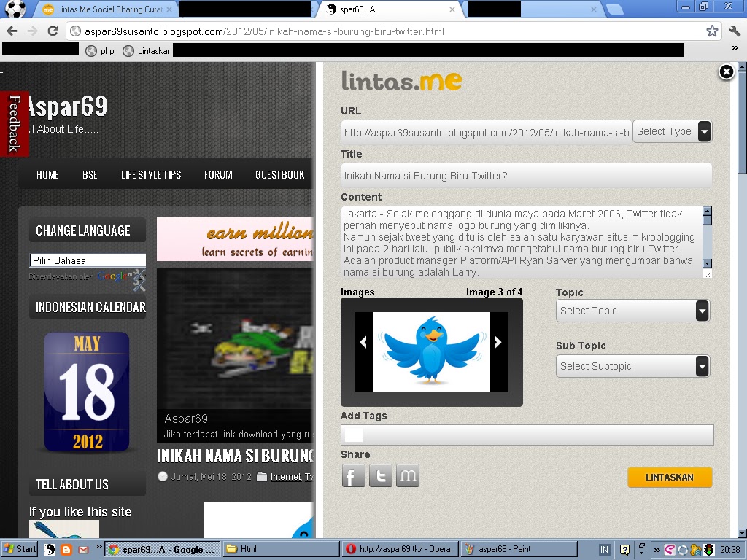
Task: Click the Aspar69 blog title
Action: click(x=67, y=106)
